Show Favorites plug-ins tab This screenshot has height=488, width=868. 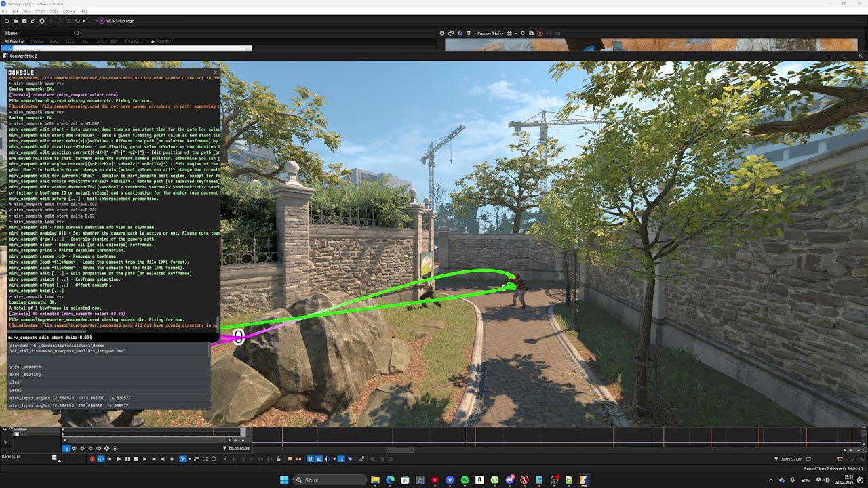(x=161, y=41)
